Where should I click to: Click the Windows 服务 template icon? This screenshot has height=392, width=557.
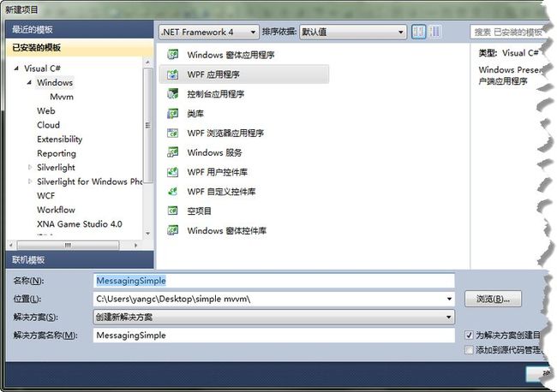[x=172, y=152]
